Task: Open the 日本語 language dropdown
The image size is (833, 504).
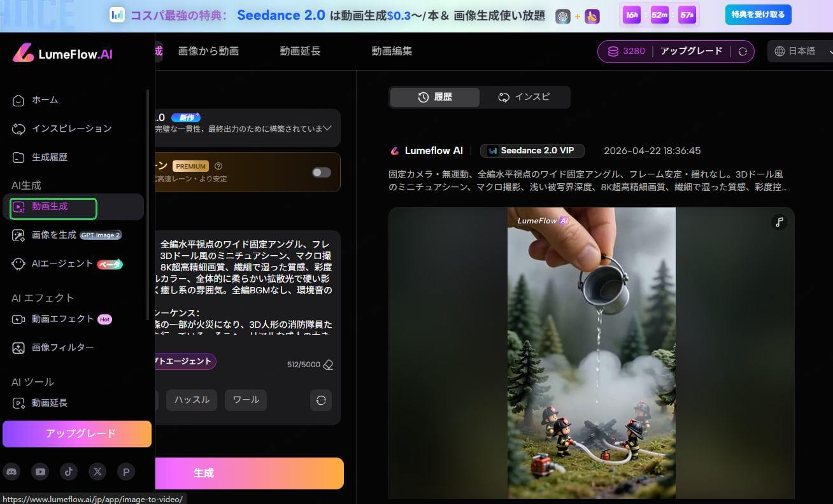Action: [x=801, y=52]
